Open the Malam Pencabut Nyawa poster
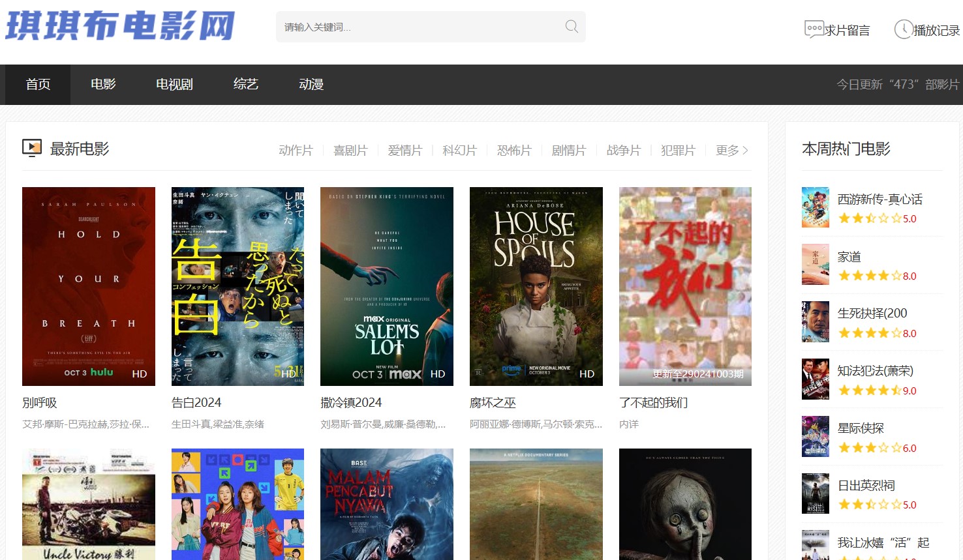 click(387, 504)
